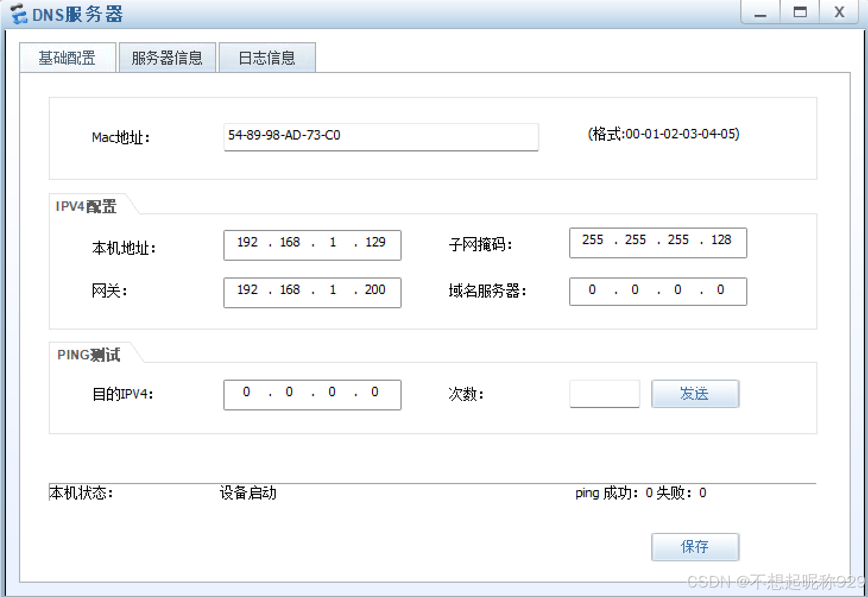
Task: Click the last octet 128 of 子网掩码
Action: coord(721,240)
